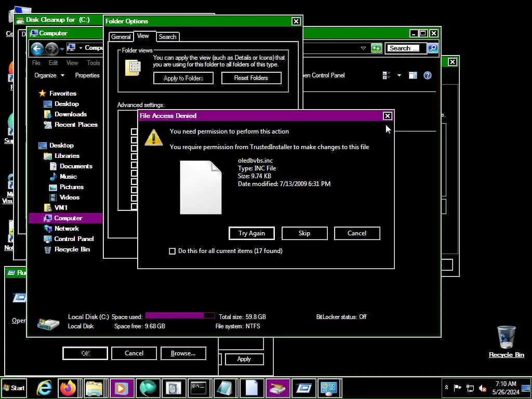Click the Reset Folders button

pos(251,78)
